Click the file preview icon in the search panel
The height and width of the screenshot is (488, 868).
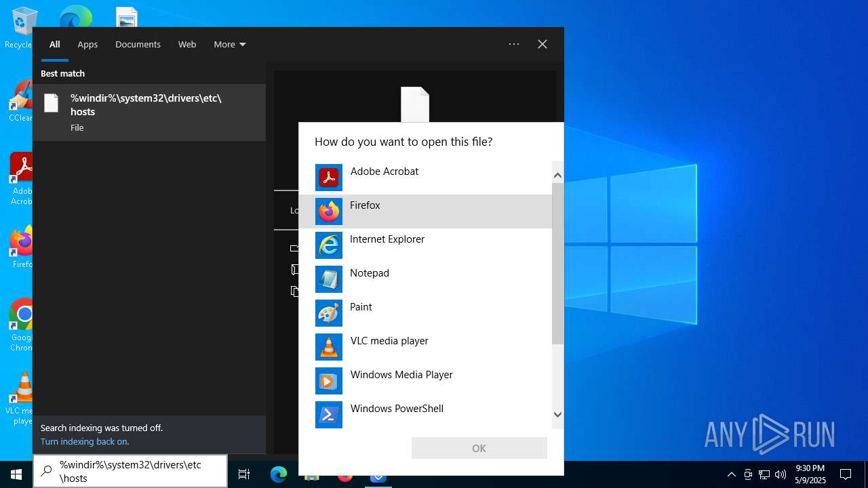click(x=415, y=104)
